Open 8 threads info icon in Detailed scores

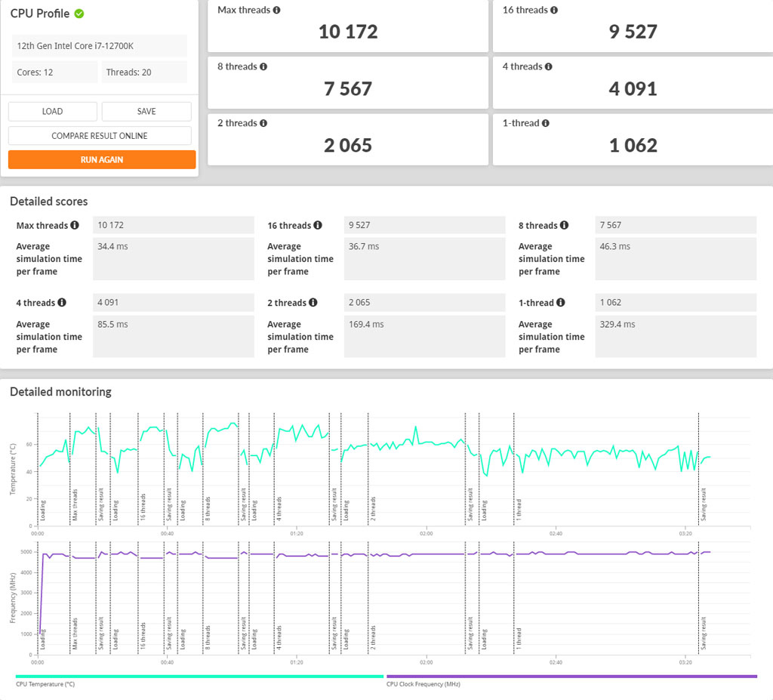564,225
